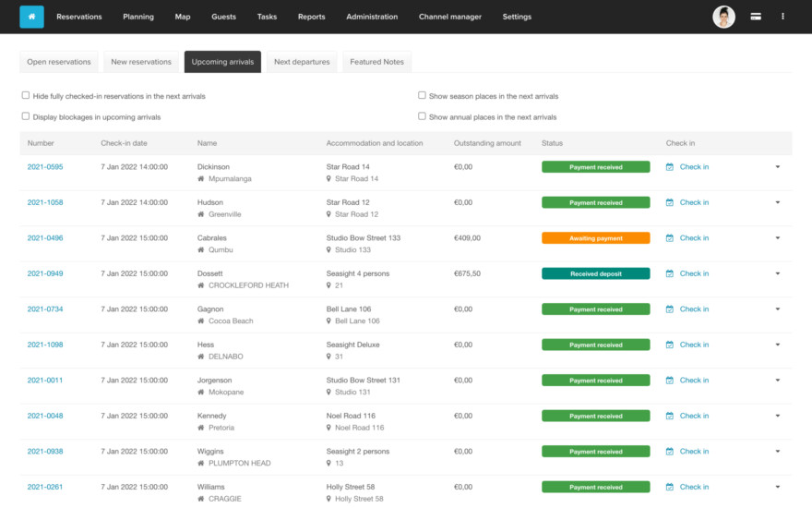Screen dimensions: 812x508
Task: Expand row options for reservation 2021-0011
Action: click(777, 380)
